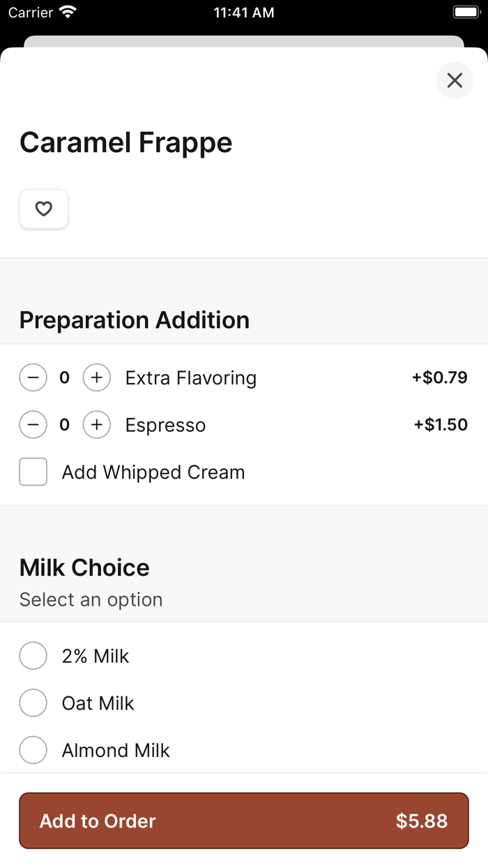The width and height of the screenshot is (488, 868).
Task: Tap the Preparation Addition section header
Action: (x=135, y=320)
